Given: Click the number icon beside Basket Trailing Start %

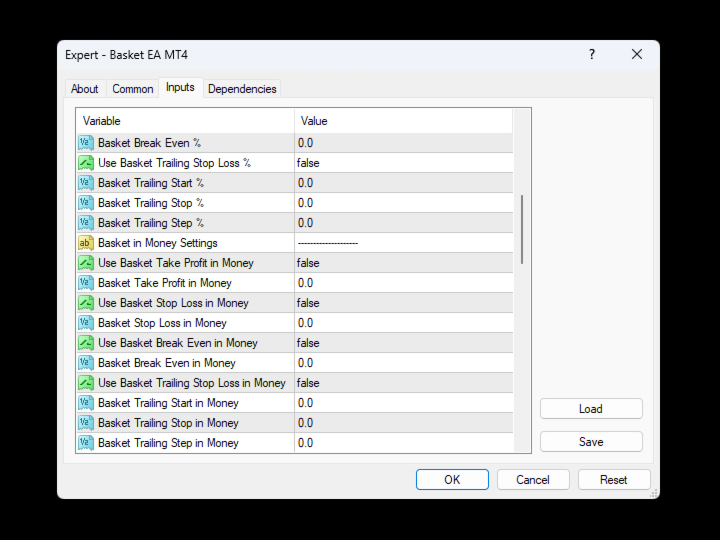Looking at the screenshot, I should [86, 183].
